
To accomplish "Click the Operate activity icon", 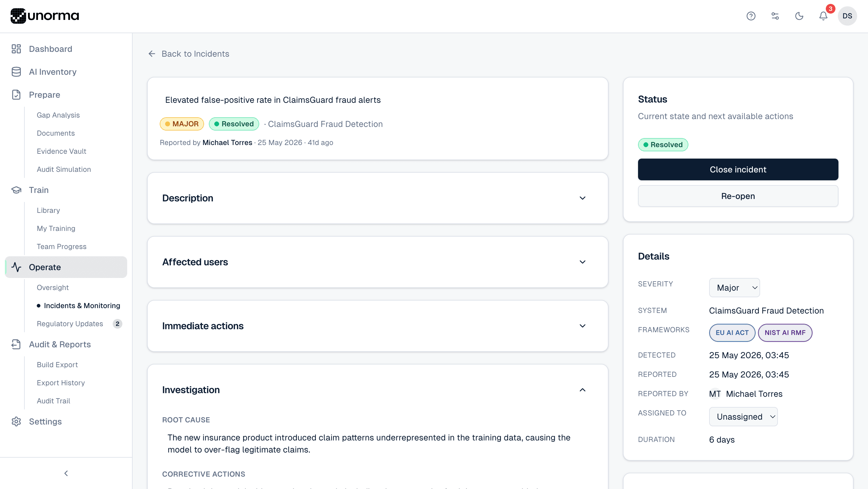I will pyautogui.click(x=16, y=267).
